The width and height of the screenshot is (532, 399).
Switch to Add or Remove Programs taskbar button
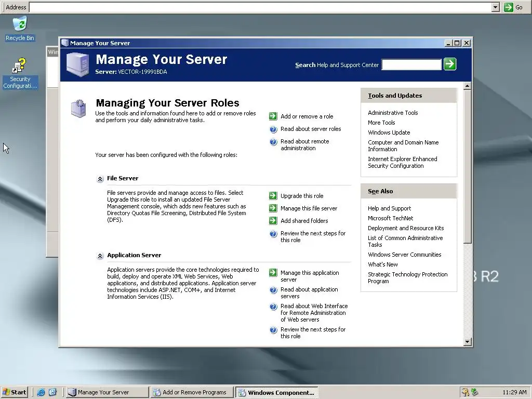[x=192, y=392]
